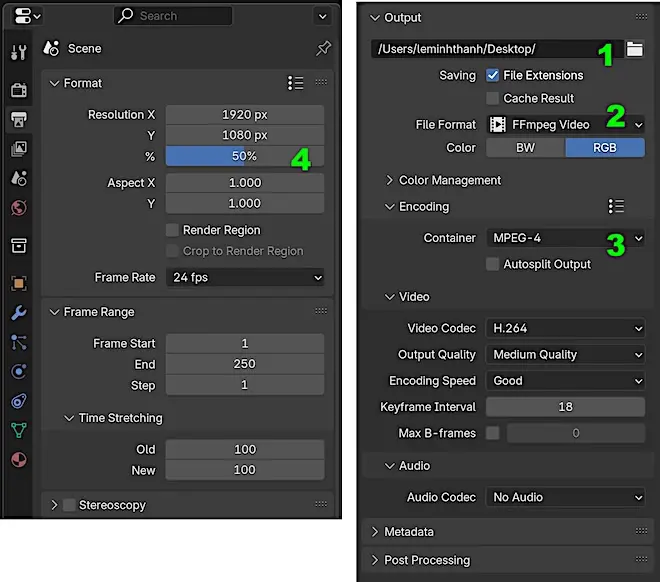
Task: Open the Object Data mesh tab
Action: pos(19,430)
